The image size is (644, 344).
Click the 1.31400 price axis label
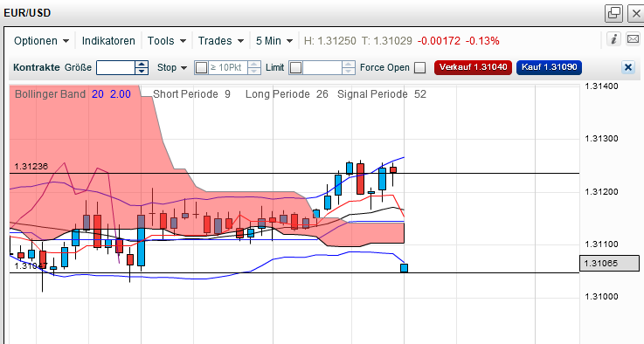pos(601,86)
